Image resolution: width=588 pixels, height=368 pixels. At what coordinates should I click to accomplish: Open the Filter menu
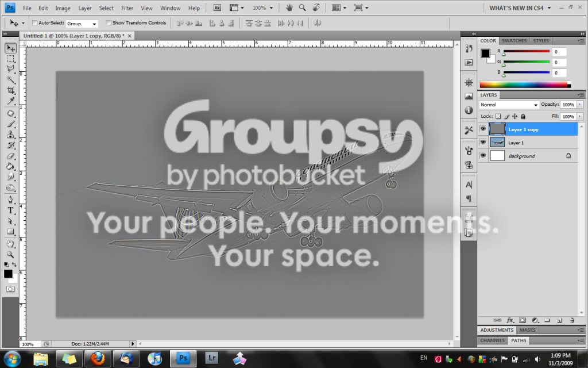tap(127, 8)
